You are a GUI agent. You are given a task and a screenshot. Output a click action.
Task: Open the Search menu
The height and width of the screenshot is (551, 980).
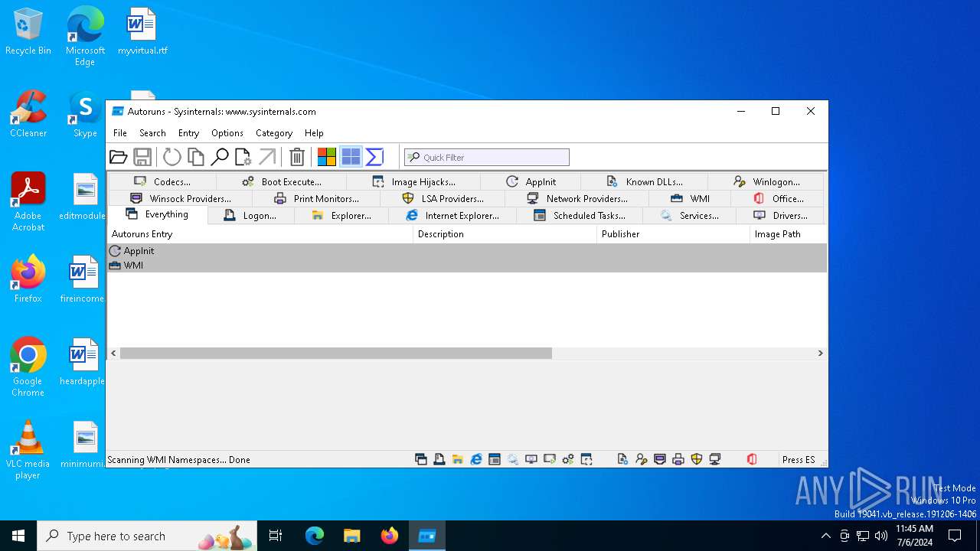(152, 133)
